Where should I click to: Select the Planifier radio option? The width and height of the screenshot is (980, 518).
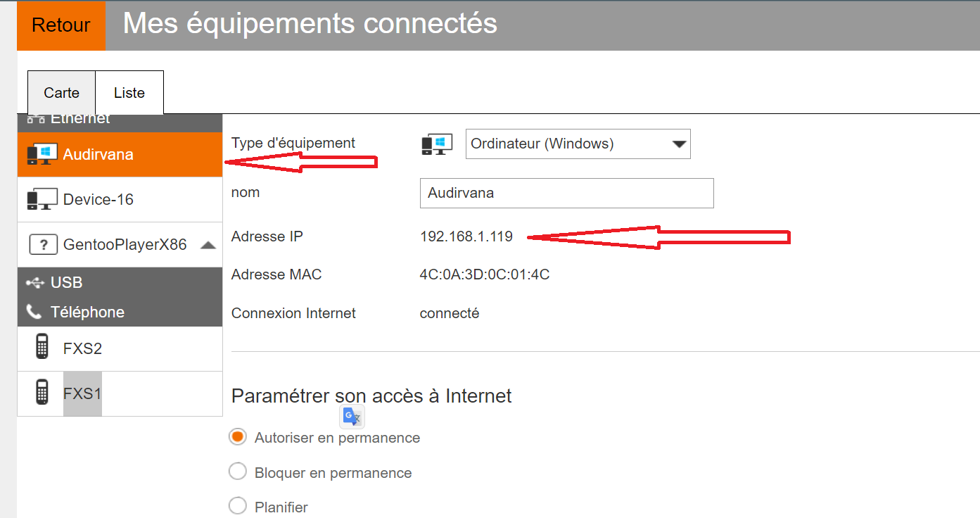pyautogui.click(x=238, y=506)
